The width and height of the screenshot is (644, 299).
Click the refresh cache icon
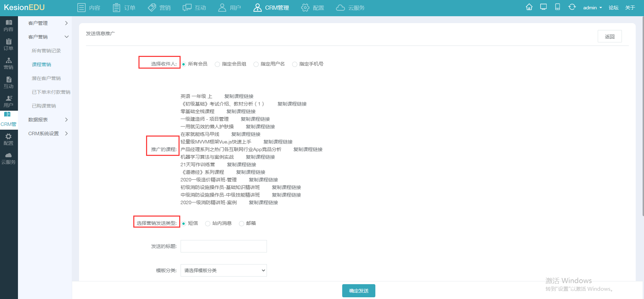[x=572, y=7]
